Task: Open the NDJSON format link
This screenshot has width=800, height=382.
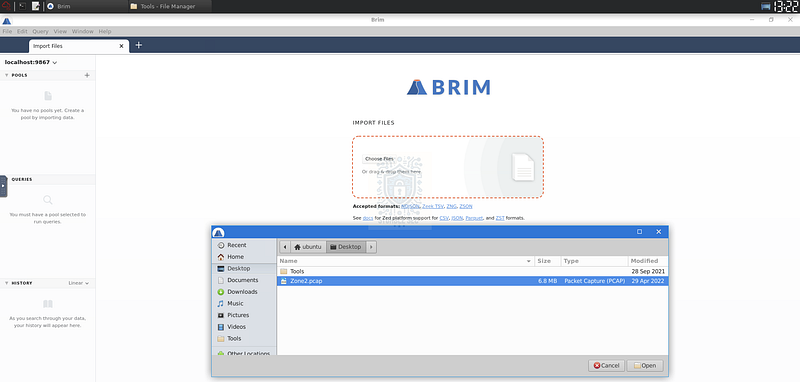Action: tap(410, 207)
